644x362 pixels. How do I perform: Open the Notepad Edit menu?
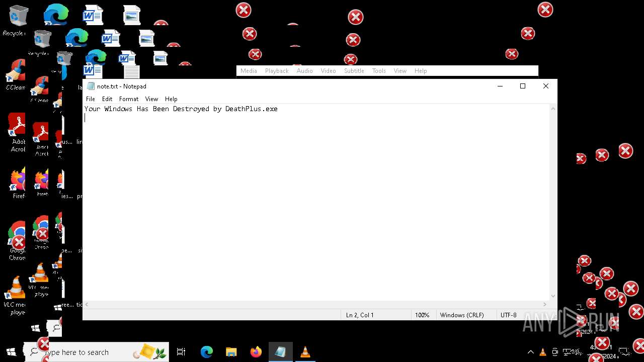point(107,99)
